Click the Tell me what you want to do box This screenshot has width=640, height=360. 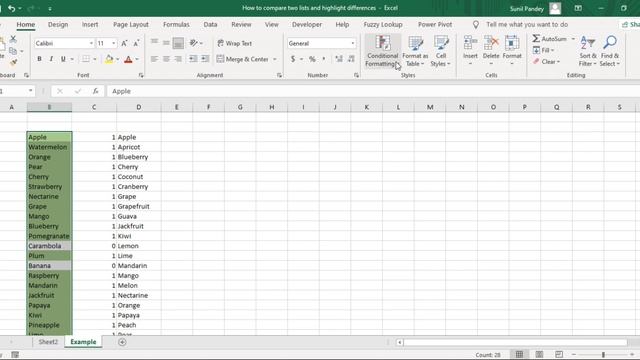(527, 24)
